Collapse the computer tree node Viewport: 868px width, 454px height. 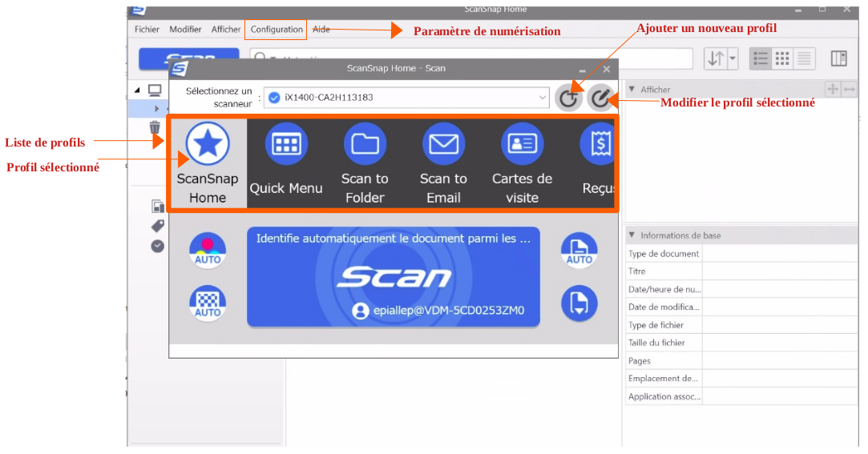pos(137,90)
